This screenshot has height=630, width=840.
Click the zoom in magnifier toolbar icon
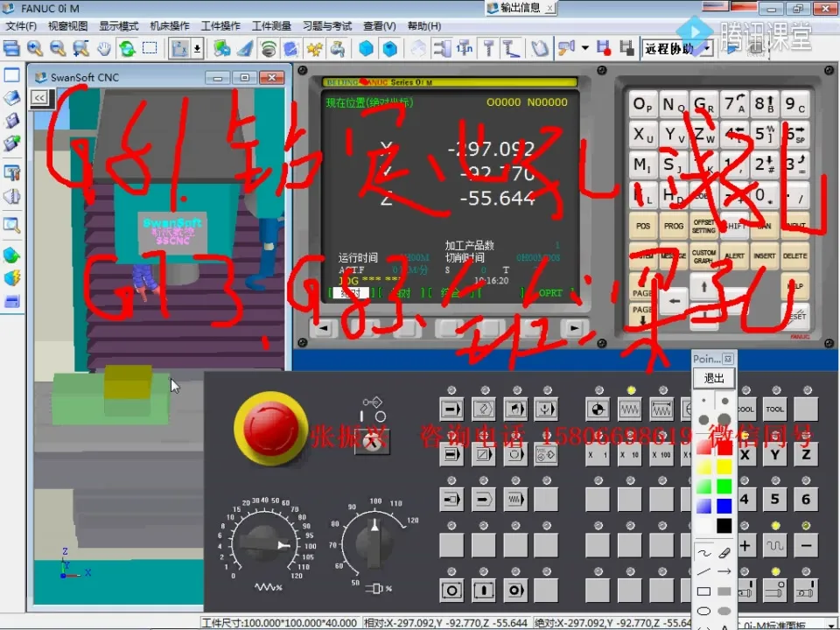pyautogui.click(x=35, y=48)
